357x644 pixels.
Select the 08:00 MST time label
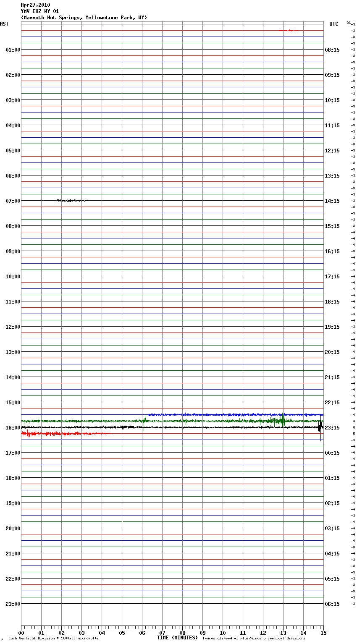[13, 226]
